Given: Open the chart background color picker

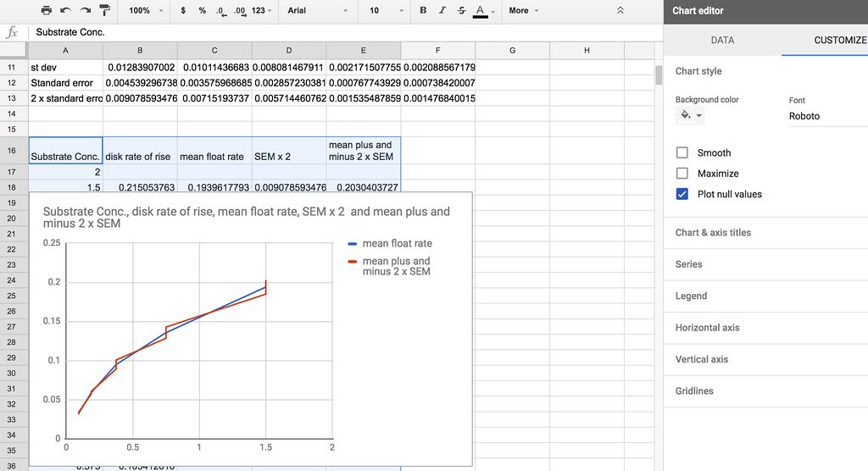Looking at the screenshot, I should coord(691,116).
